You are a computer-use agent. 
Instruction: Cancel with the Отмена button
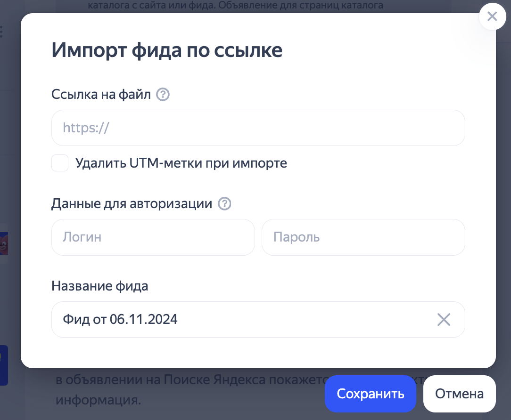coord(460,394)
